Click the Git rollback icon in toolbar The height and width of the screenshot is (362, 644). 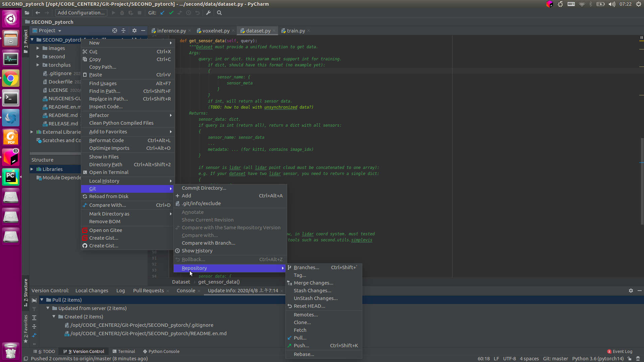198,13
